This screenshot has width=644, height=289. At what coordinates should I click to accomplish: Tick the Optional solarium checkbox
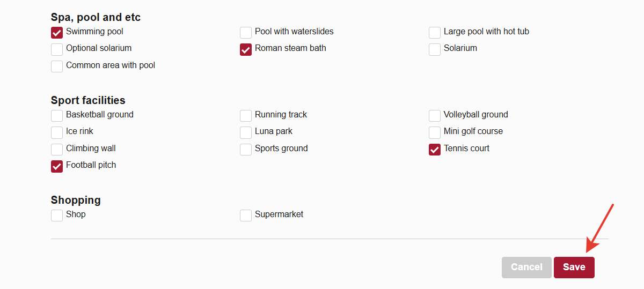pos(57,49)
